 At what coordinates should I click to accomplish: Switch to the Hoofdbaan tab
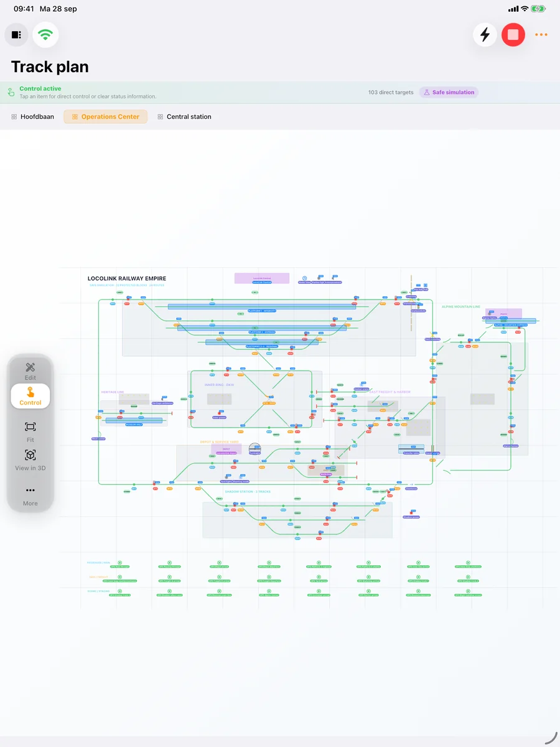[x=32, y=116]
